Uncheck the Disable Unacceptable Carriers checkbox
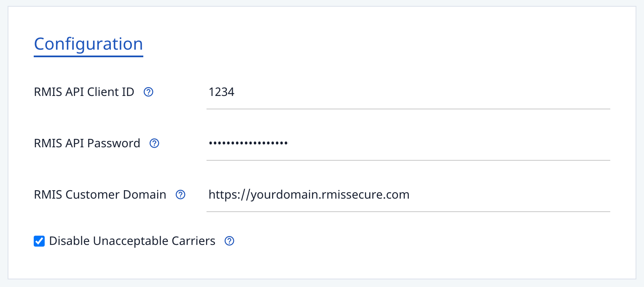Viewport: 644px width, 287px height. point(39,241)
